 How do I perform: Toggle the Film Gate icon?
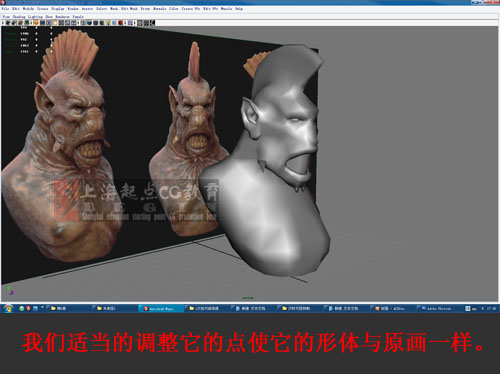(x=42, y=23)
